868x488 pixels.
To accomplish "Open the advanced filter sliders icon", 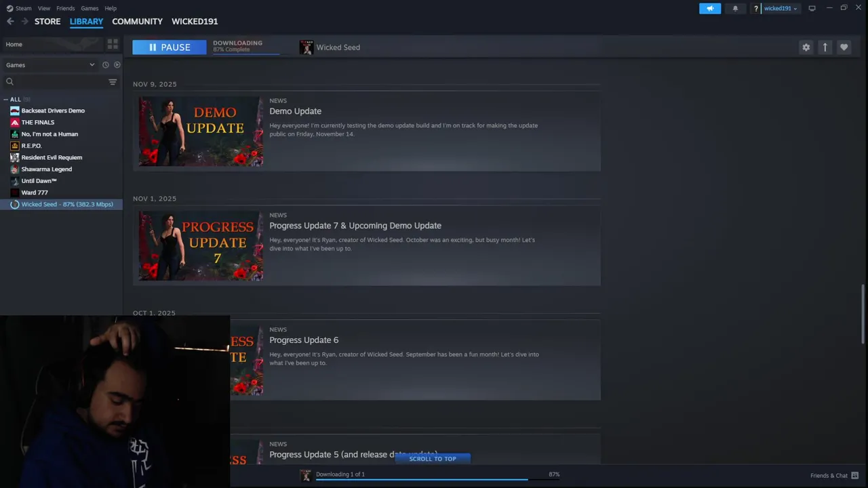I will pyautogui.click(x=113, y=82).
